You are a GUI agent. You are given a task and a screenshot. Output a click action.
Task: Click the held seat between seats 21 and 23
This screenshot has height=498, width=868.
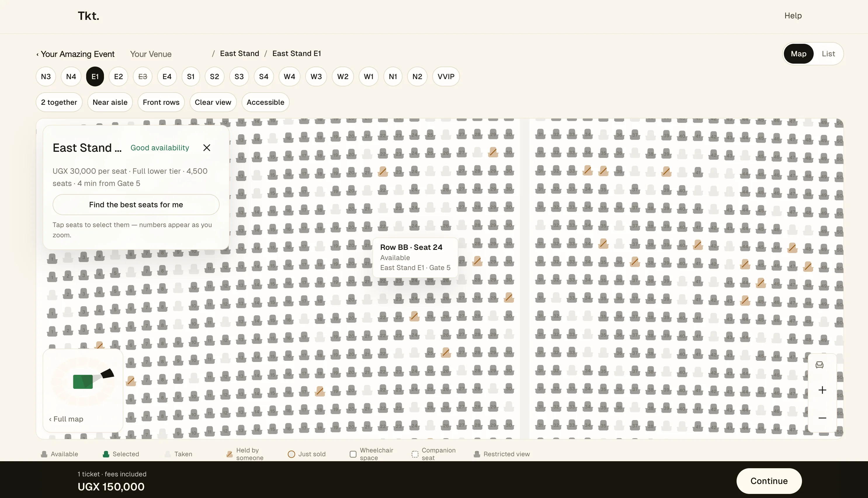(x=383, y=171)
